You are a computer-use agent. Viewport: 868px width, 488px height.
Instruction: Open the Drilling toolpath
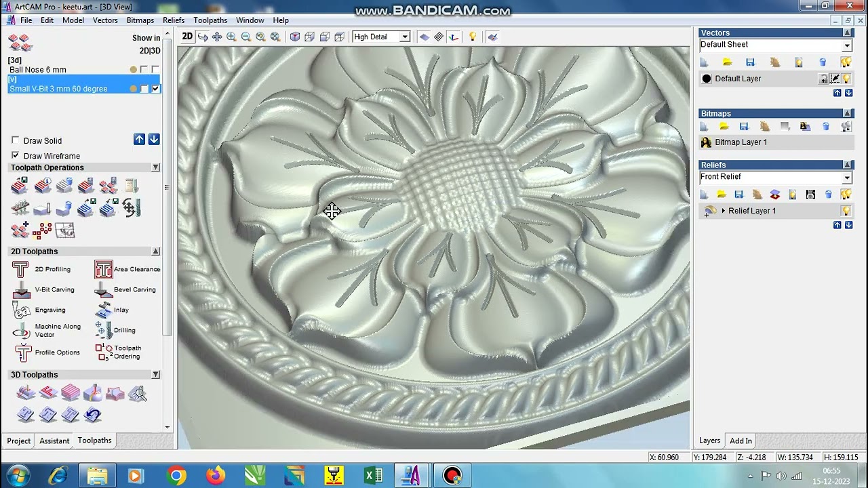coord(115,330)
